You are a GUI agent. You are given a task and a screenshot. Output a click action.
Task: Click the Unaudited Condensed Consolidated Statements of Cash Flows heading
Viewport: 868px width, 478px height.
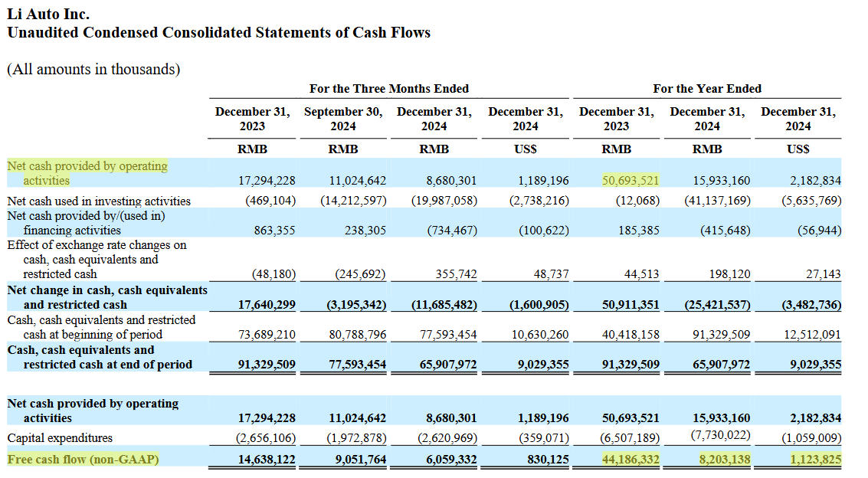coord(218,33)
